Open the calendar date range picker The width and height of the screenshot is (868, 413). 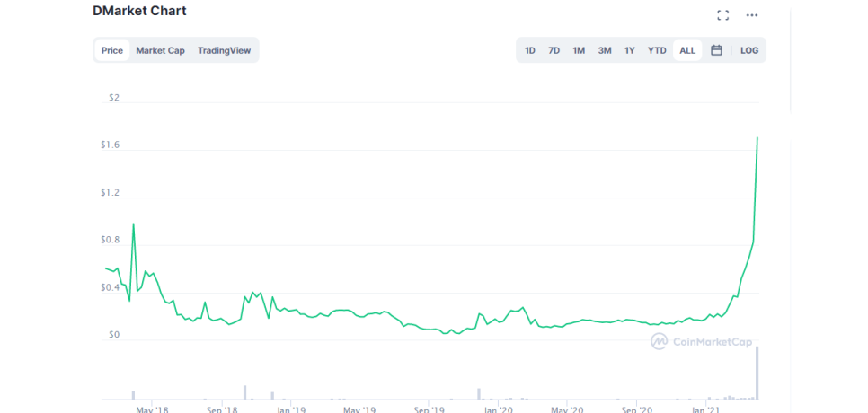(716, 50)
